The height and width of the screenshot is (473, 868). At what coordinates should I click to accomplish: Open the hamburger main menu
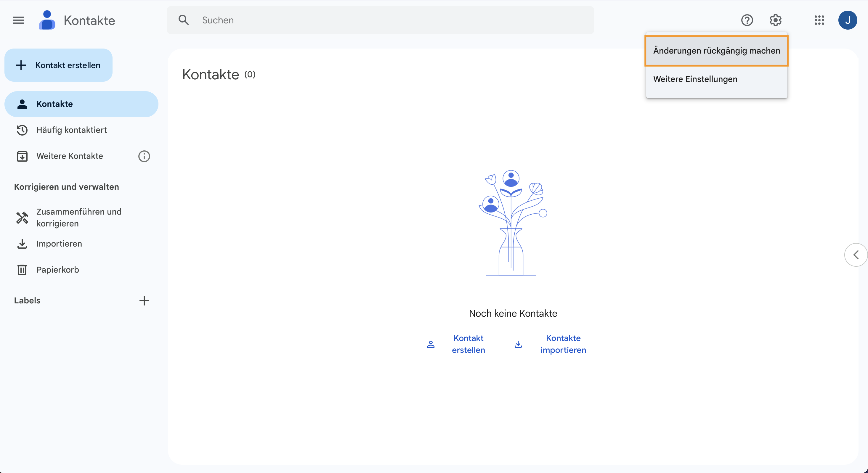19,20
